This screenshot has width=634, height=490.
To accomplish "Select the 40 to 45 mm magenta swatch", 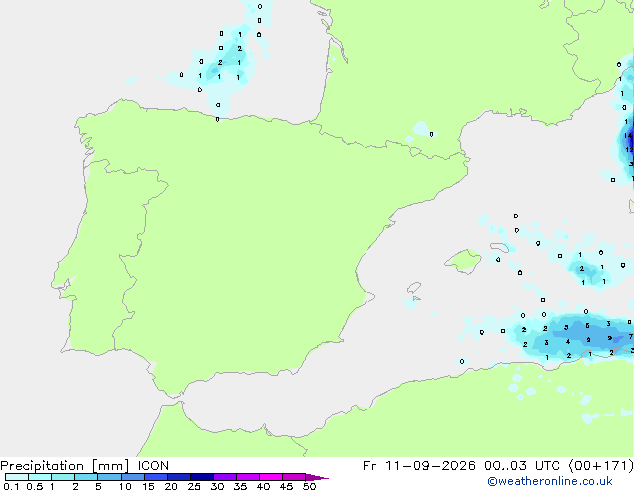I will click(x=271, y=477).
